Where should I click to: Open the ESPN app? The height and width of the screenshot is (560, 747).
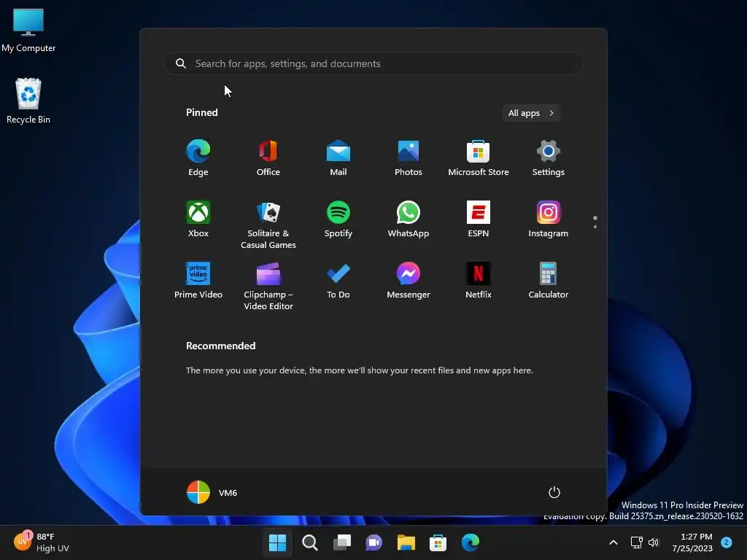click(479, 219)
